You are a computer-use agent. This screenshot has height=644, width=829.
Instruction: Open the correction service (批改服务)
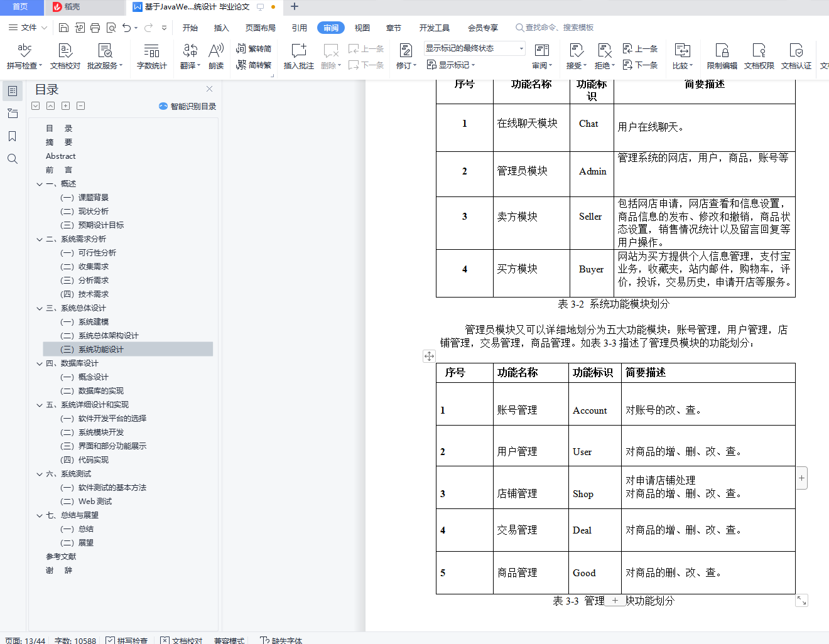[105, 56]
